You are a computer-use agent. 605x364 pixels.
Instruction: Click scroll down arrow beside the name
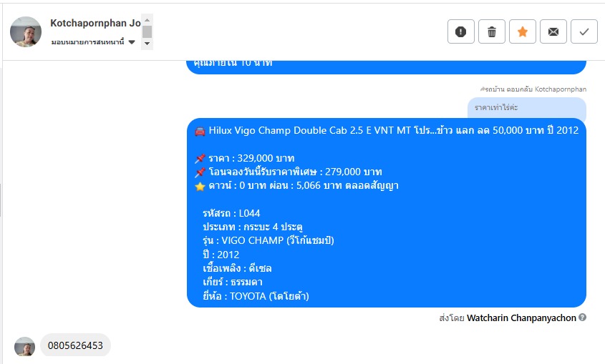tap(147, 44)
